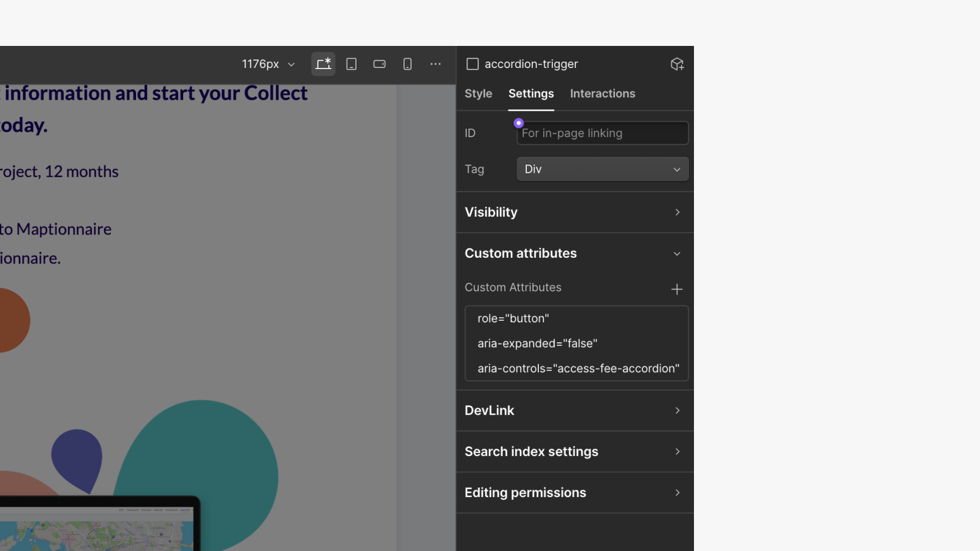Expand the Visibility section
The height and width of the screenshot is (551, 980).
coord(575,212)
